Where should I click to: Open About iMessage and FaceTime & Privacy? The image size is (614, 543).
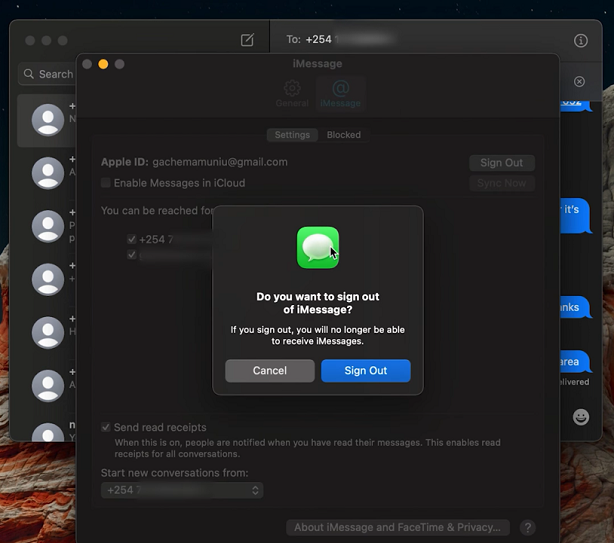(x=398, y=527)
